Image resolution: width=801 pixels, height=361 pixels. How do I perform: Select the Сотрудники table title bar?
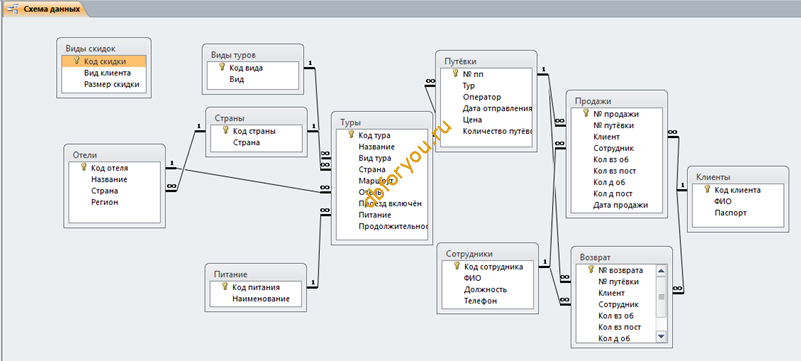point(488,254)
